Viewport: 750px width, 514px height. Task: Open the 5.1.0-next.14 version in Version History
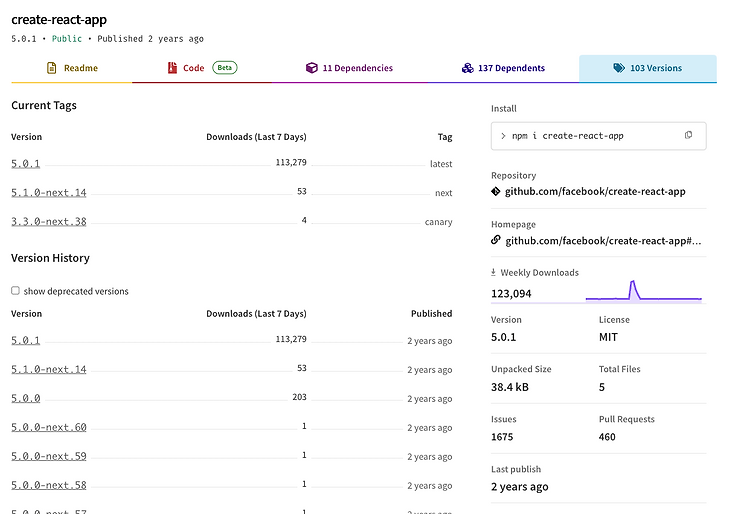[49, 370]
